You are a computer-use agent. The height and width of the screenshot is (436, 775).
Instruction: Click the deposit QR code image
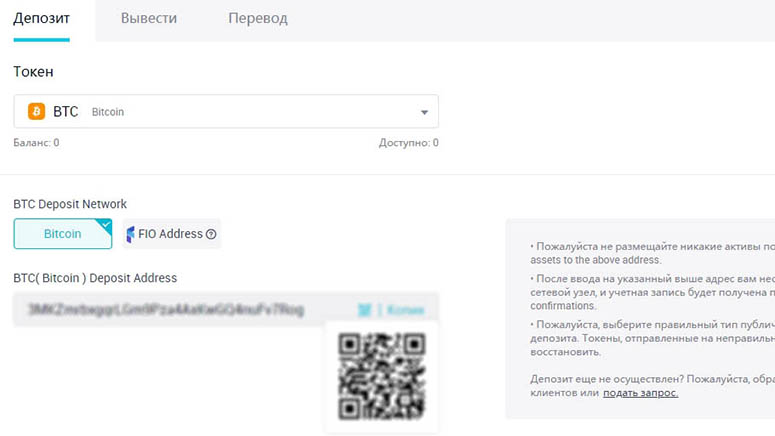point(381,376)
